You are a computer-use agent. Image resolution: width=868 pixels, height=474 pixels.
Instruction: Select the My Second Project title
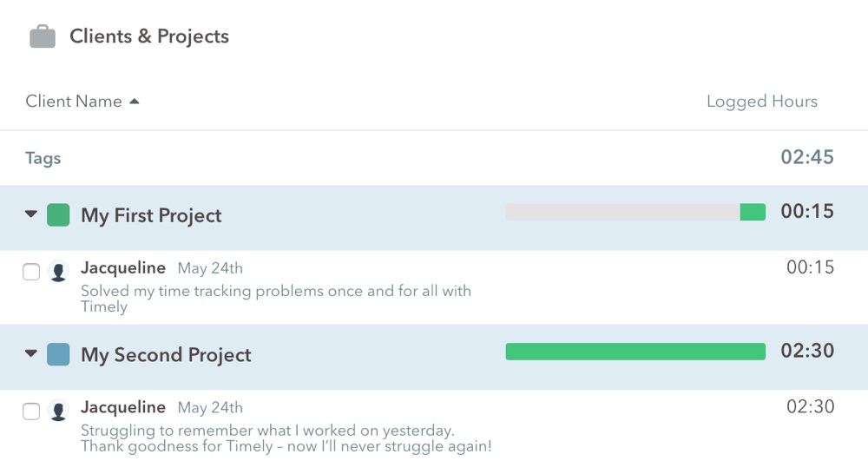(x=166, y=355)
